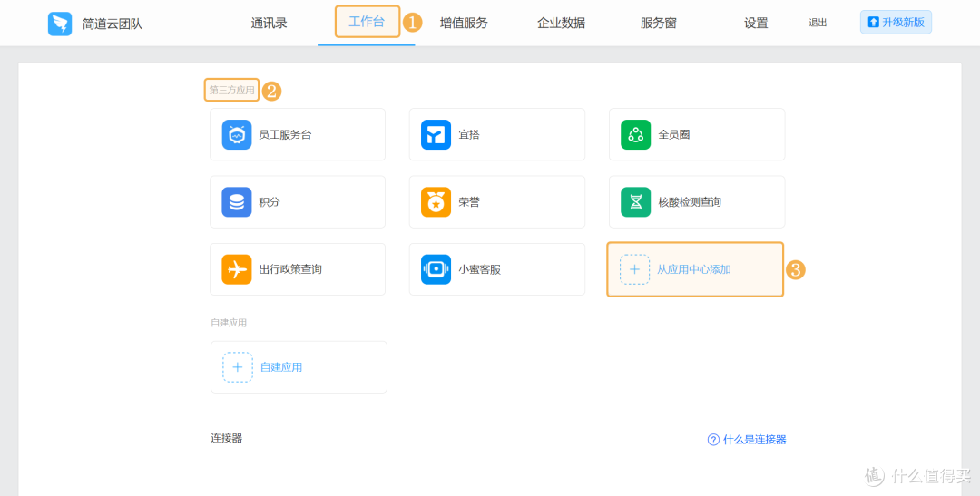Viewport: 980px width, 496px height.
Task: Click the 什么是连接器 help link
Action: 754,439
